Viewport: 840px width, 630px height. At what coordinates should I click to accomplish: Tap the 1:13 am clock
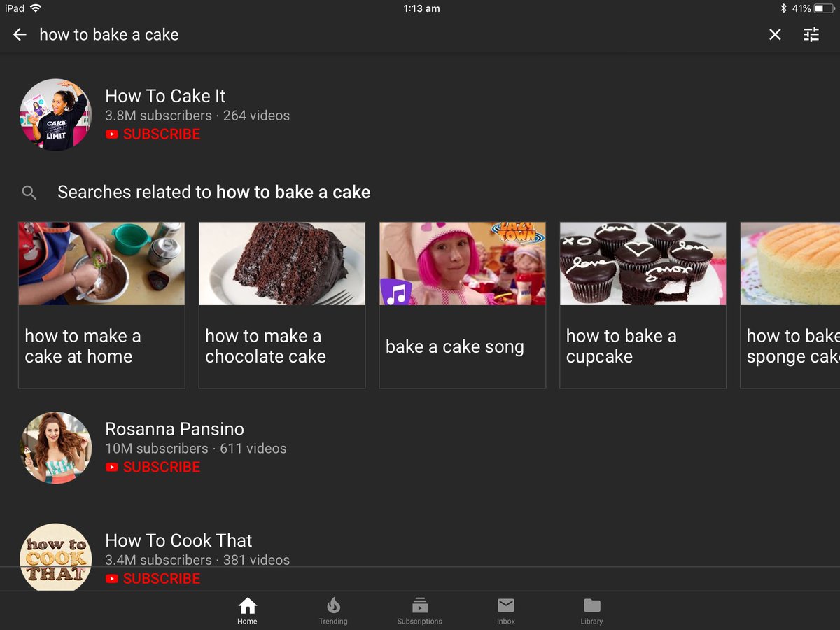[422, 8]
